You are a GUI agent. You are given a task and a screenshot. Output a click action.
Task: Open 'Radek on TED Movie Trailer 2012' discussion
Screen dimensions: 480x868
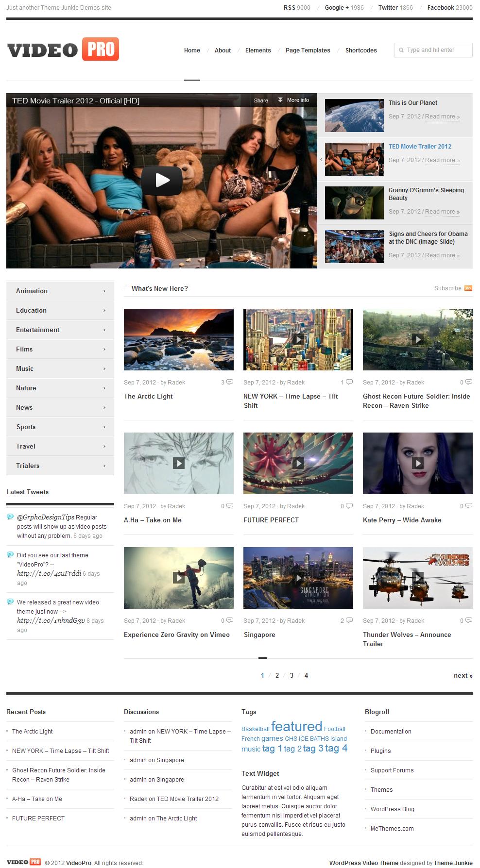tap(174, 799)
